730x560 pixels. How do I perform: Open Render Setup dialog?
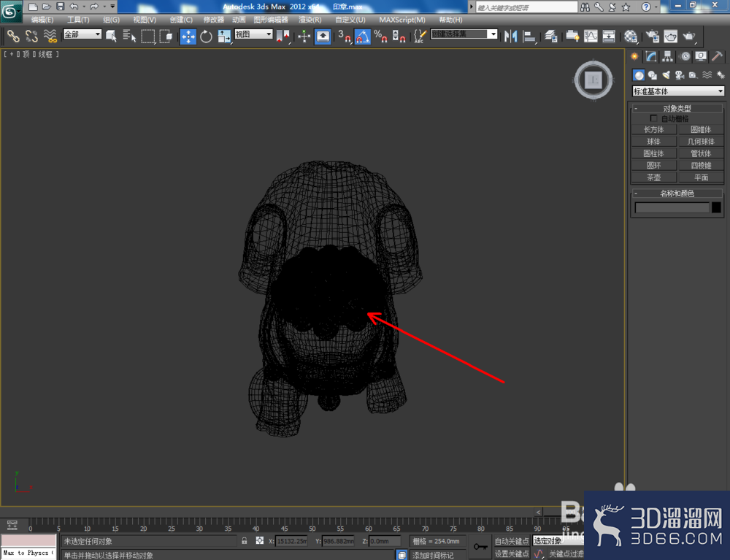pyautogui.click(x=653, y=36)
